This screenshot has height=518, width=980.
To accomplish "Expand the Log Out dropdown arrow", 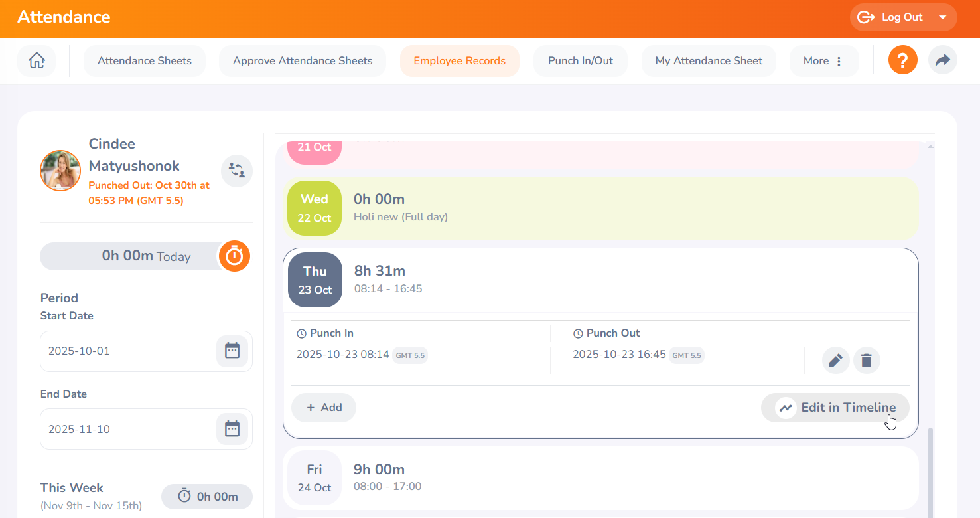I will click(943, 17).
